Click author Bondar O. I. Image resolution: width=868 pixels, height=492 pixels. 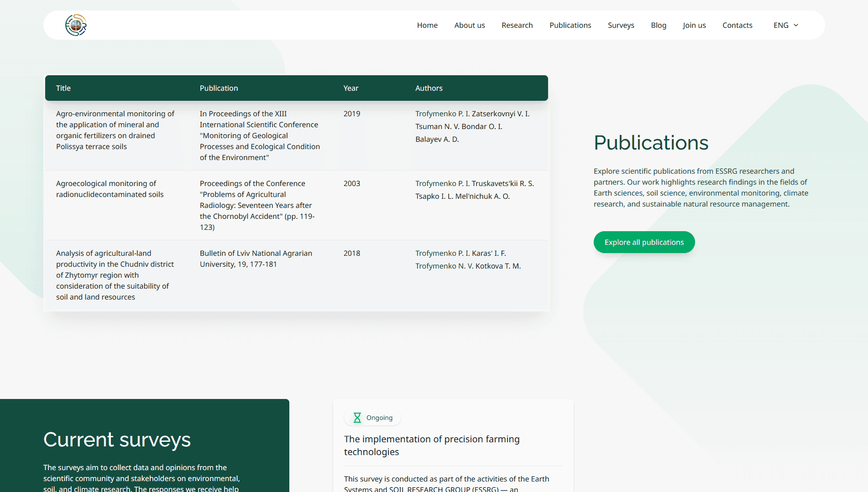[x=482, y=126]
